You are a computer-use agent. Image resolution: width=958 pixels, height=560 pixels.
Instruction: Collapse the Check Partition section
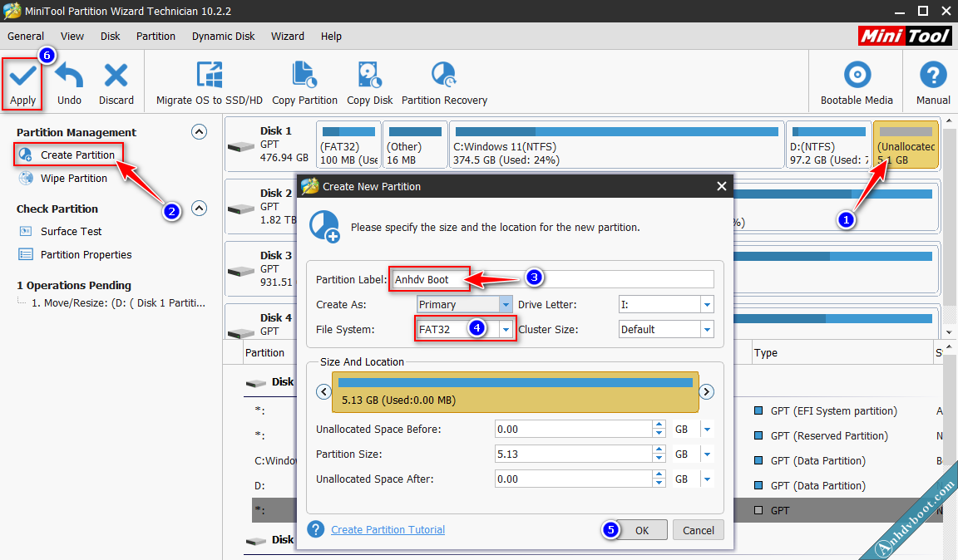pos(200,209)
